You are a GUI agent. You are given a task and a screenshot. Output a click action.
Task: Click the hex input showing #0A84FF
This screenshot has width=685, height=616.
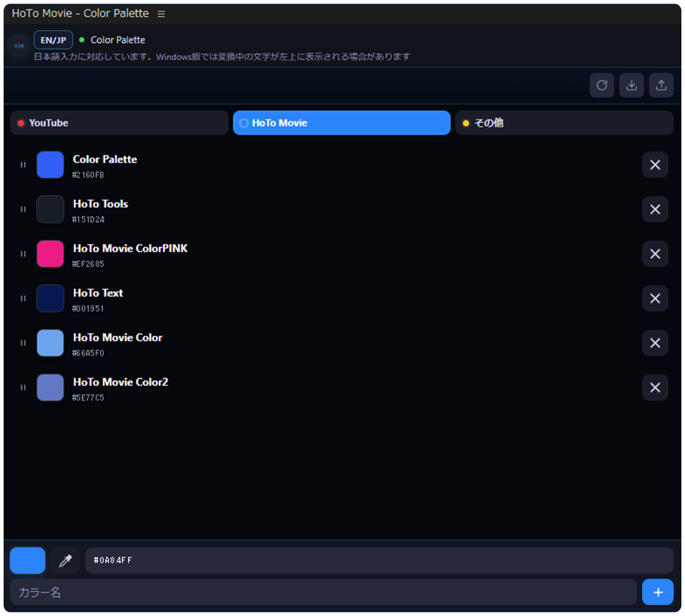point(379,560)
